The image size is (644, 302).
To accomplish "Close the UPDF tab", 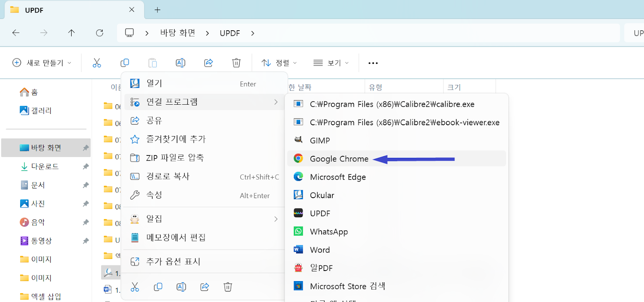I will point(132,10).
